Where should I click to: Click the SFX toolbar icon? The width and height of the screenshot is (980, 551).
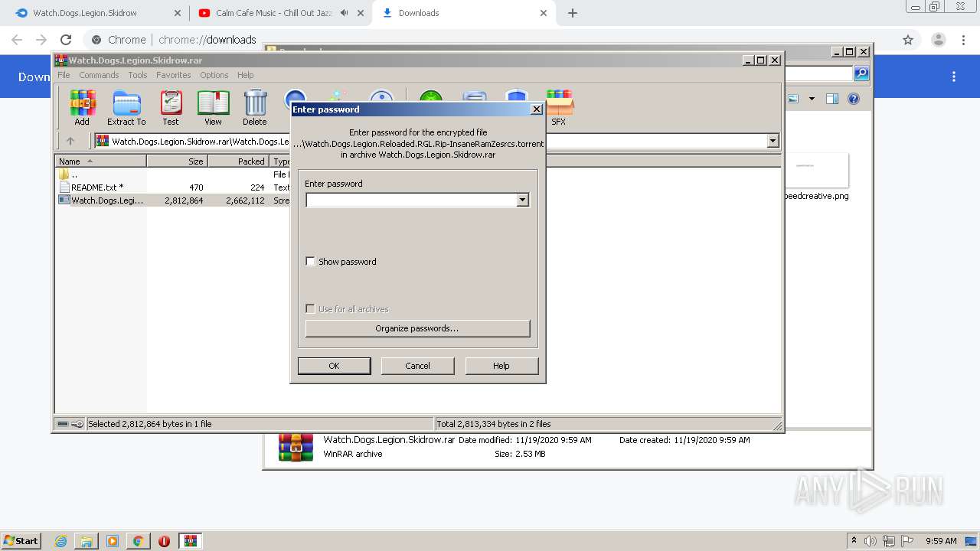click(559, 107)
